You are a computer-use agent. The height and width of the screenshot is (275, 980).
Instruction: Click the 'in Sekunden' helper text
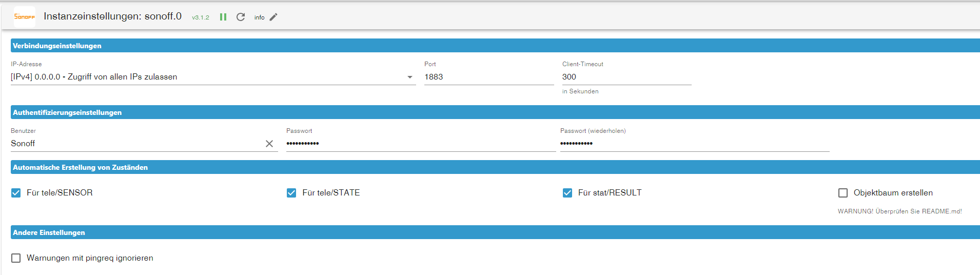tap(580, 91)
